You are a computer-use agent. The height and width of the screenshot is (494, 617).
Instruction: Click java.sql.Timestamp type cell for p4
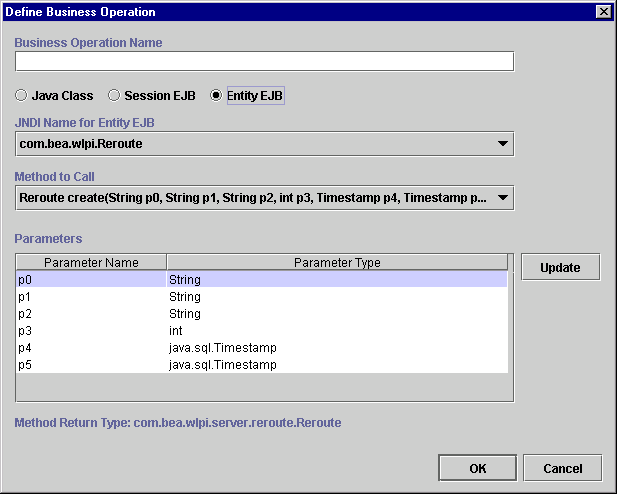pos(337,348)
